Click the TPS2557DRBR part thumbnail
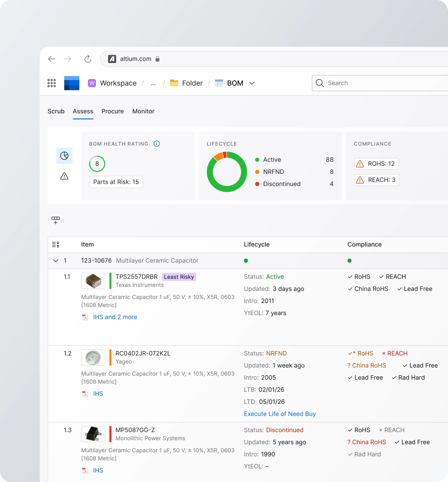The width and height of the screenshot is (448, 482). pos(93,281)
